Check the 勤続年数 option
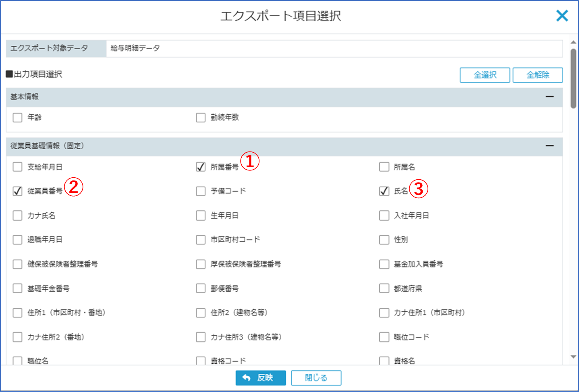This screenshot has width=579, height=392. pos(201,118)
